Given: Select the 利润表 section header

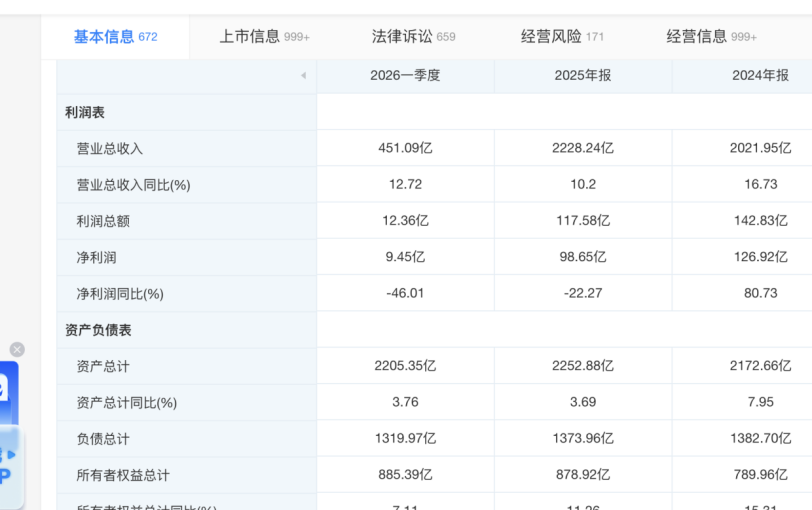Looking at the screenshot, I should (x=85, y=113).
